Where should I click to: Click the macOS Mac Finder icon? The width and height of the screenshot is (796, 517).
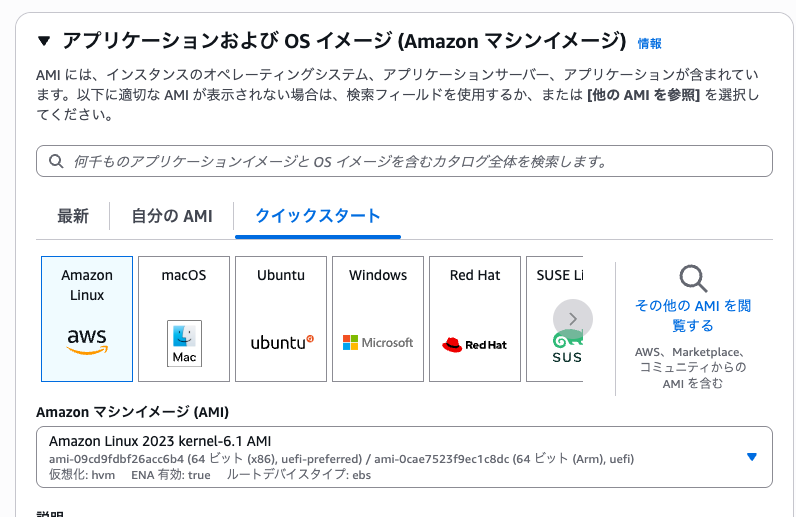click(x=184, y=344)
